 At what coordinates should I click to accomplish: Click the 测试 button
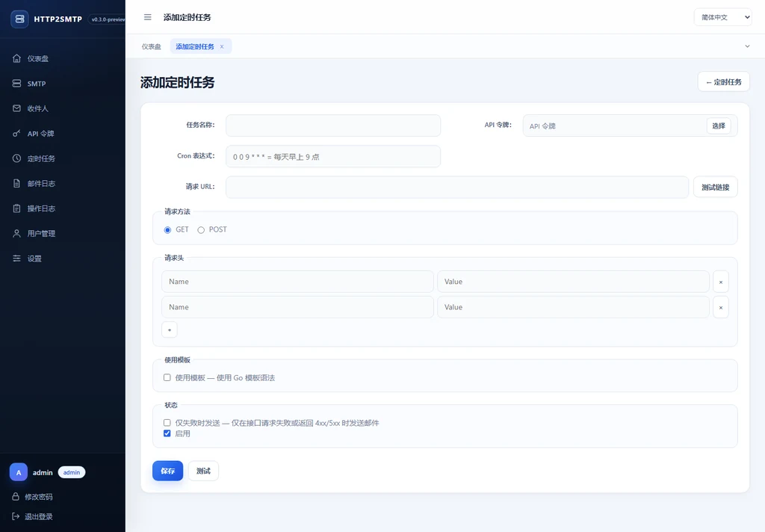[203, 471]
